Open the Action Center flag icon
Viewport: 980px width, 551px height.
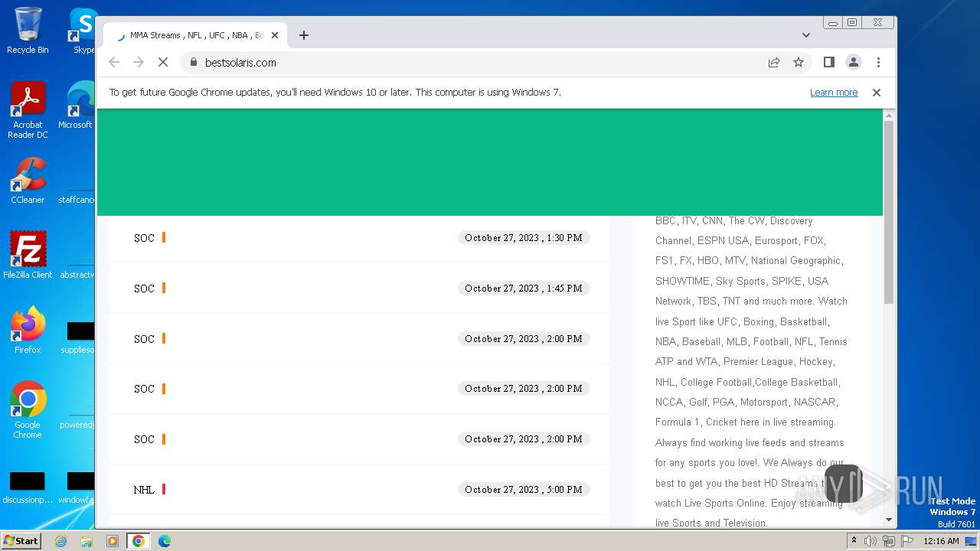[x=907, y=541]
